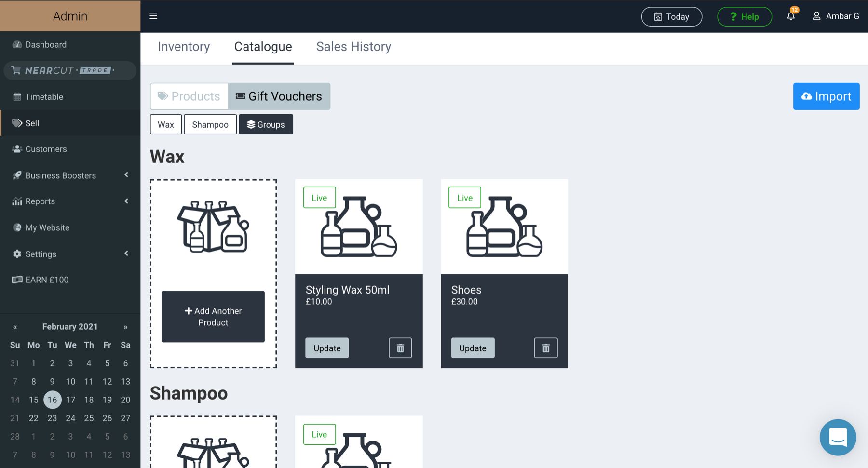Select February 22 in calendar
The width and height of the screenshot is (868, 468).
[33, 418]
